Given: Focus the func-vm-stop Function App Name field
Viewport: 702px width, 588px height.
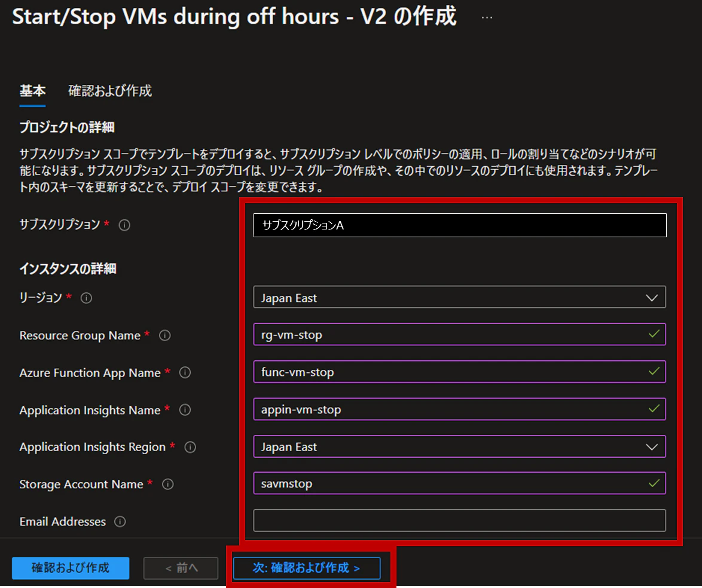Looking at the screenshot, I should [459, 372].
